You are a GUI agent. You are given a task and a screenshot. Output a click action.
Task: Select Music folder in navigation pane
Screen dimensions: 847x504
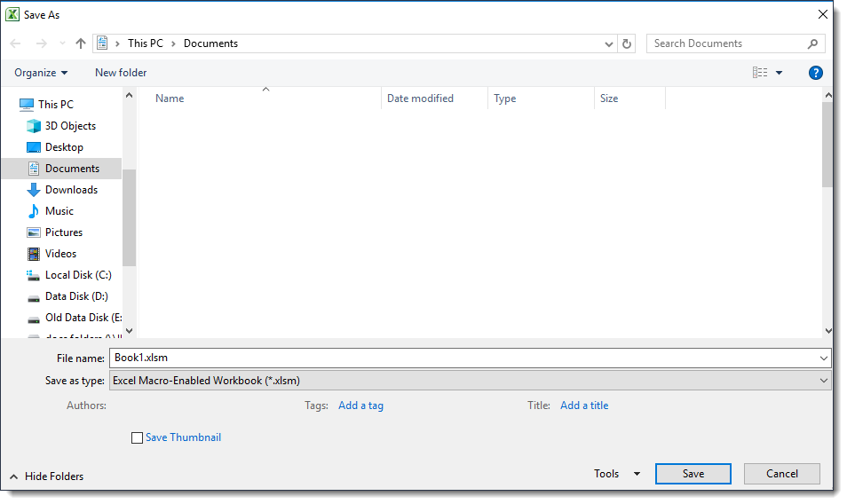pos(59,211)
